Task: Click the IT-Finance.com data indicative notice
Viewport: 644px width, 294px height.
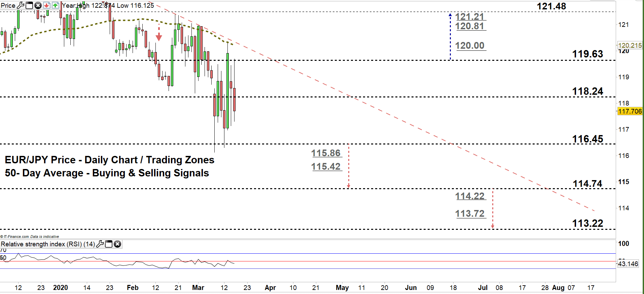Action: pyautogui.click(x=30, y=237)
